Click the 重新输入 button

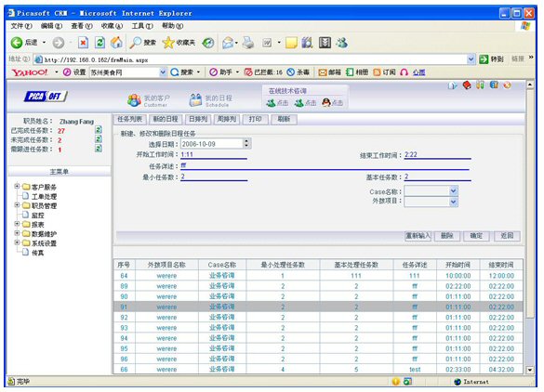(x=418, y=236)
